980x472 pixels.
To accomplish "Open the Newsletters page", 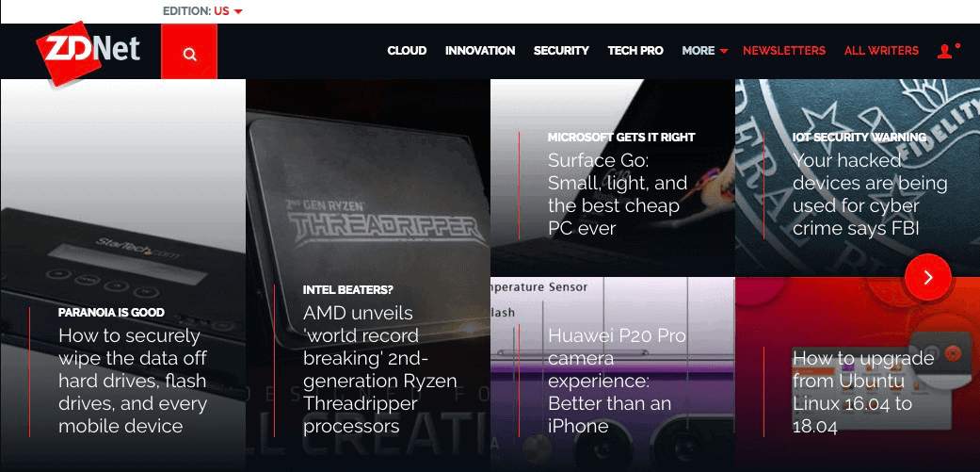I will coord(784,51).
